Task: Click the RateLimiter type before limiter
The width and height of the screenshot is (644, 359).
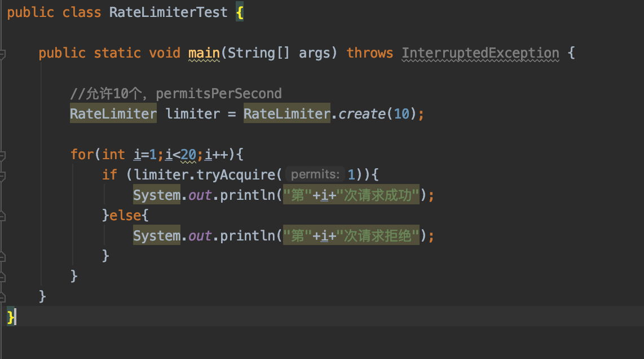Action: coord(113,114)
